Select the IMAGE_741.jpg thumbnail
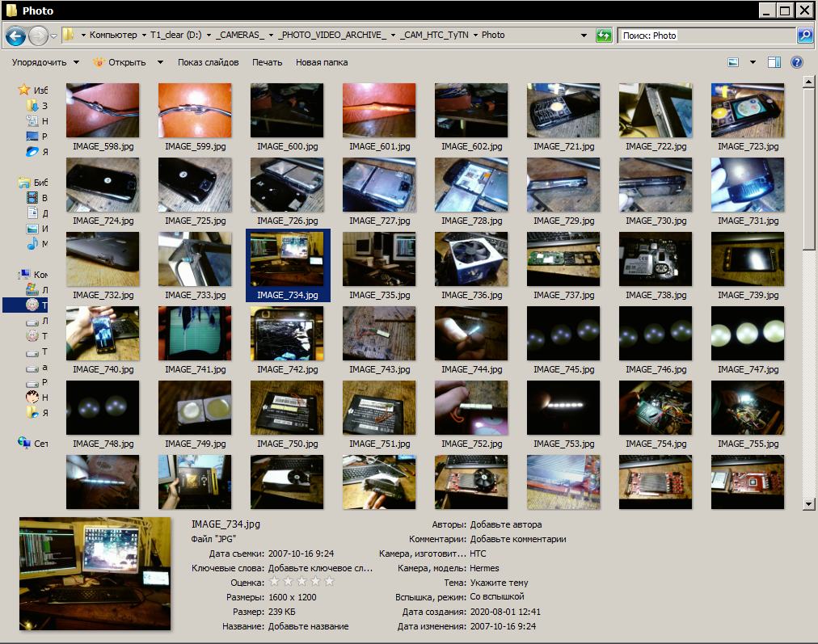This screenshot has width=818, height=644. 195,333
